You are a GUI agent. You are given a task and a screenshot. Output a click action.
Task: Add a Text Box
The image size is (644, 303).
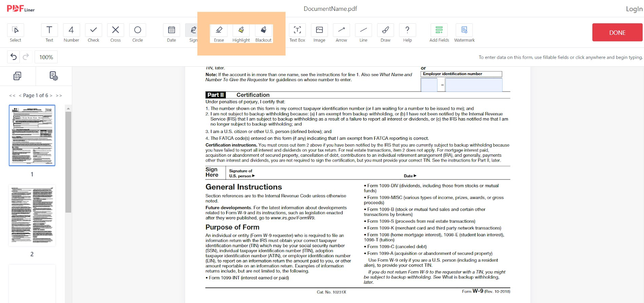tap(297, 33)
